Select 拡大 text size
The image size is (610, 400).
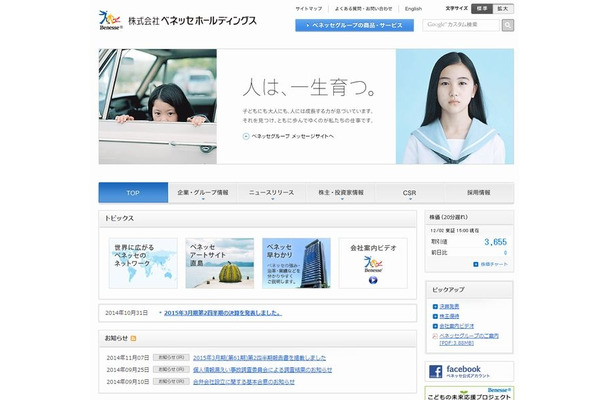pos(503,9)
